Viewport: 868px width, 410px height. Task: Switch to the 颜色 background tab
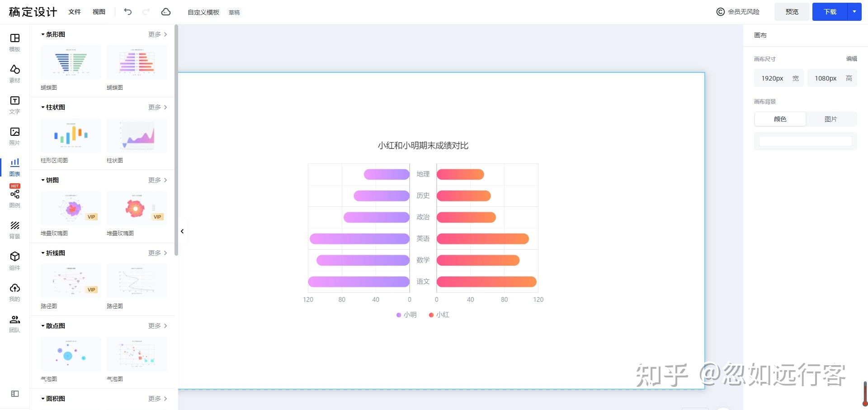click(x=780, y=119)
